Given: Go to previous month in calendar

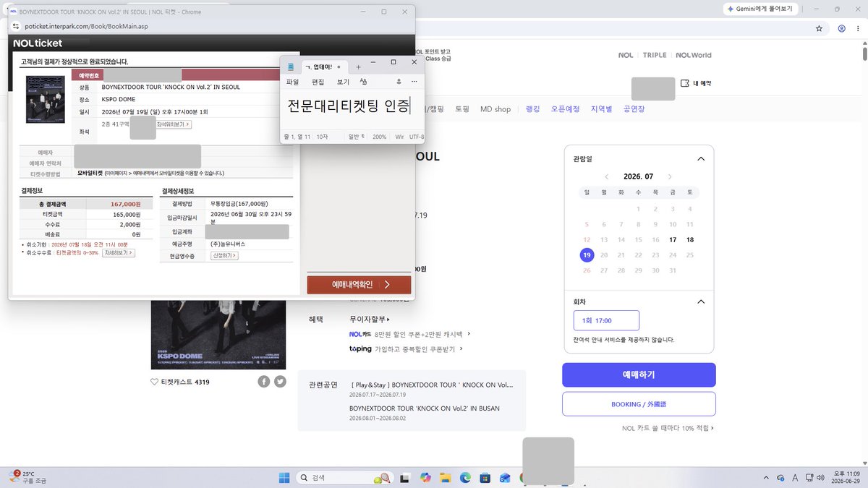Looking at the screenshot, I should point(606,176).
